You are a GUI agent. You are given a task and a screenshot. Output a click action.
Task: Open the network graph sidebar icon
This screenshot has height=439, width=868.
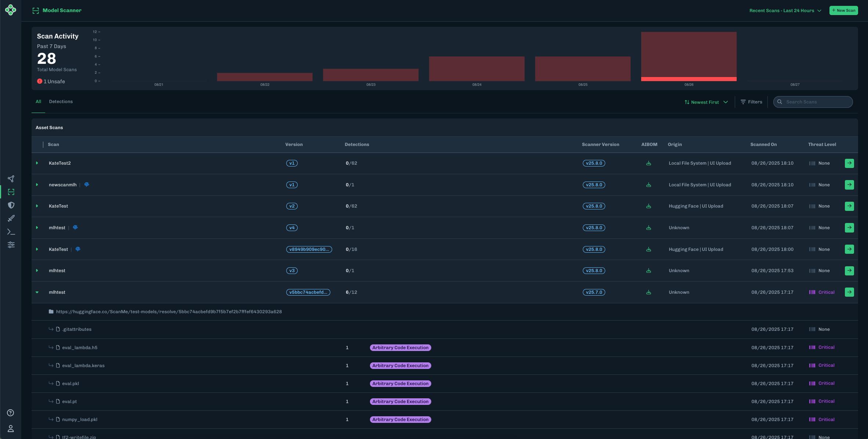pos(11,179)
